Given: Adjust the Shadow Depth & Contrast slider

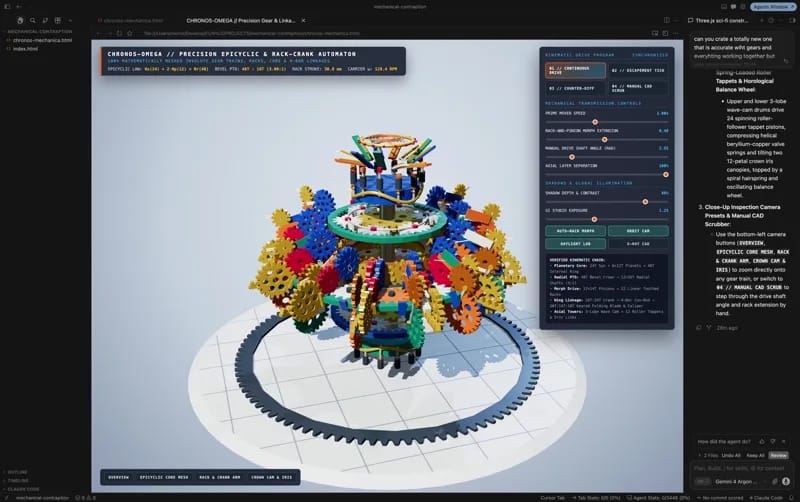Looking at the screenshot, I should pos(607,202).
